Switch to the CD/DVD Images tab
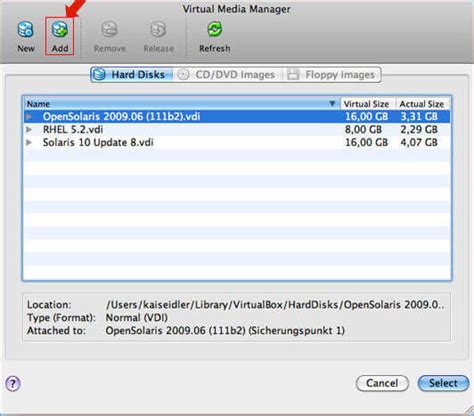The width and height of the screenshot is (474, 416). click(x=228, y=74)
